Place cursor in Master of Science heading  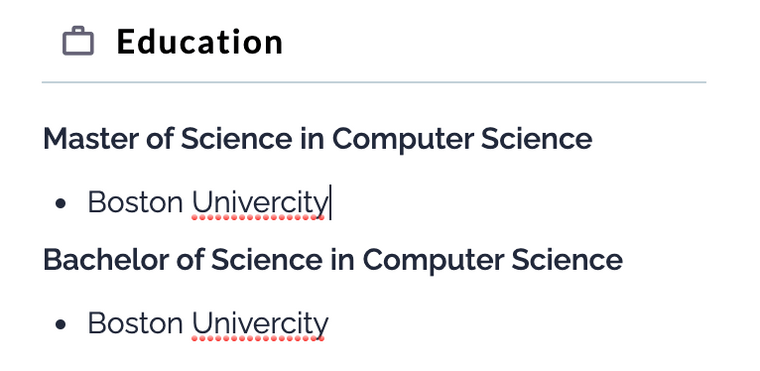(x=317, y=139)
